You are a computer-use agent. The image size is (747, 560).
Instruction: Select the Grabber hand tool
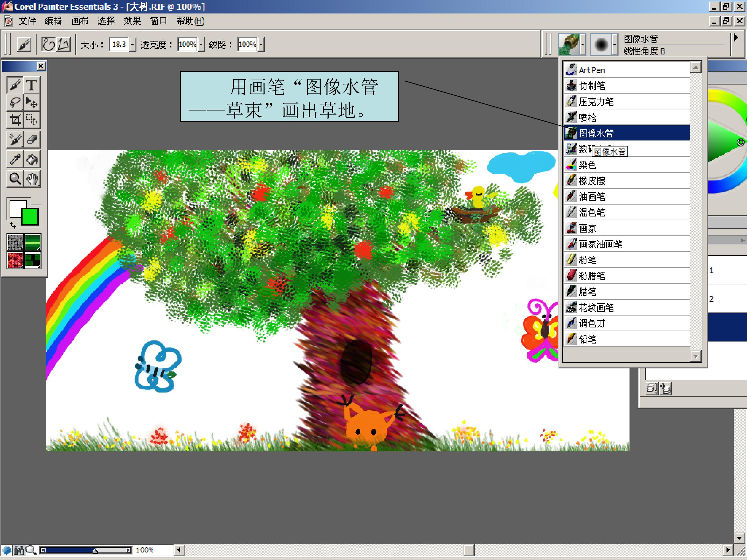click(32, 179)
